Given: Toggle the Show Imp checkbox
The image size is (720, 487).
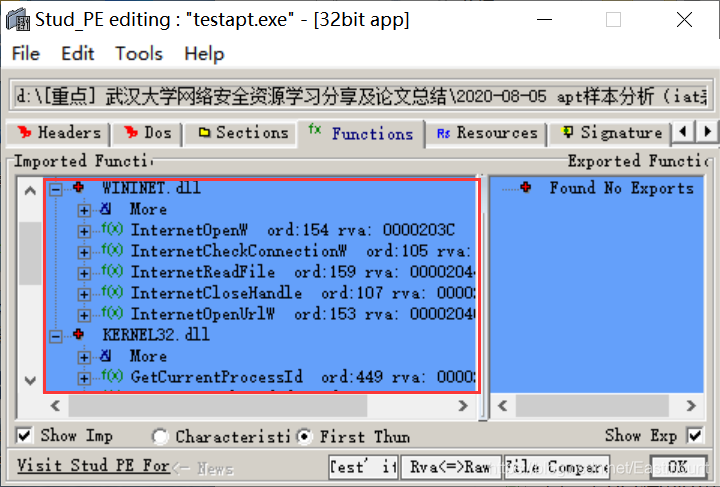Looking at the screenshot, I should tap(24, 436).
